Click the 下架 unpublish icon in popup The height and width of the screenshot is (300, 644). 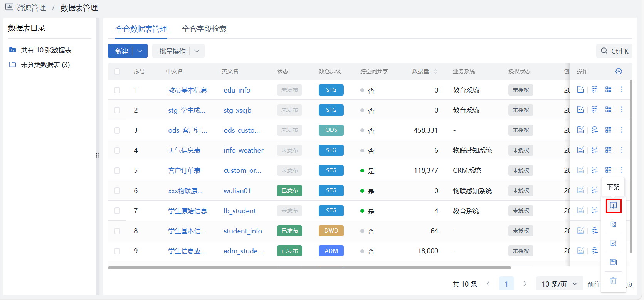[614, 206]
